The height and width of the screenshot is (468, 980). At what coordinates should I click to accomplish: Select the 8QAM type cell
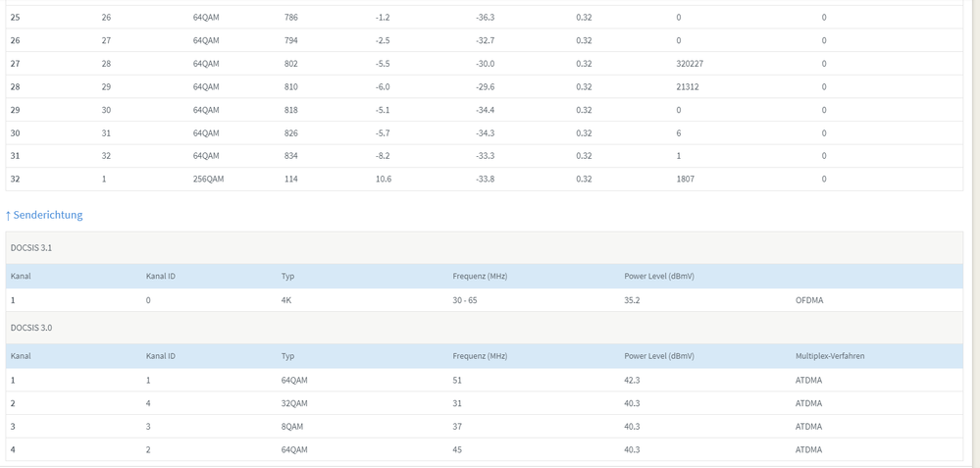[292, 427]
